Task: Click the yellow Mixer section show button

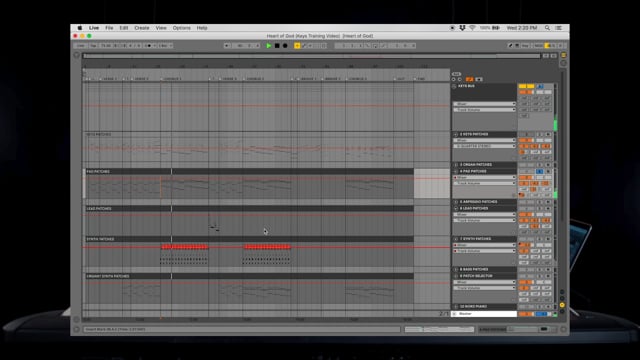Action: [x=562, y=305]
